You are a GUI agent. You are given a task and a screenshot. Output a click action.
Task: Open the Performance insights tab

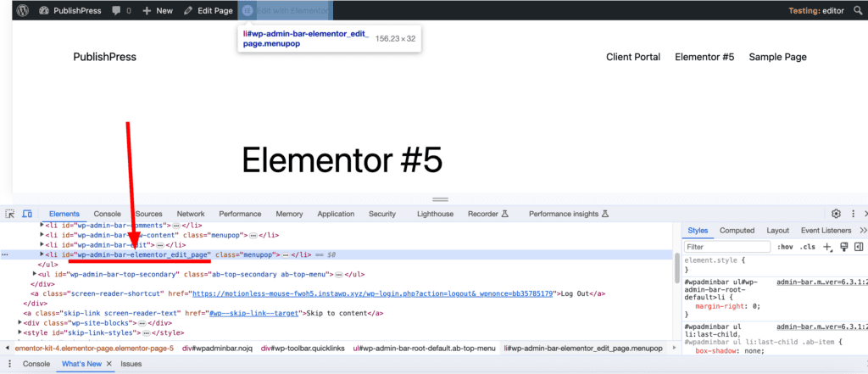569,214
